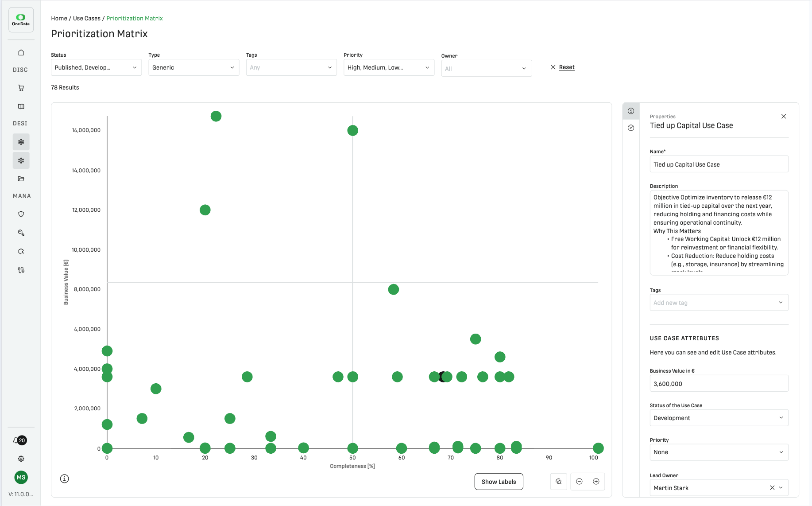Switch to the Properties info tab
812x506 pixels.
[631, 111]
